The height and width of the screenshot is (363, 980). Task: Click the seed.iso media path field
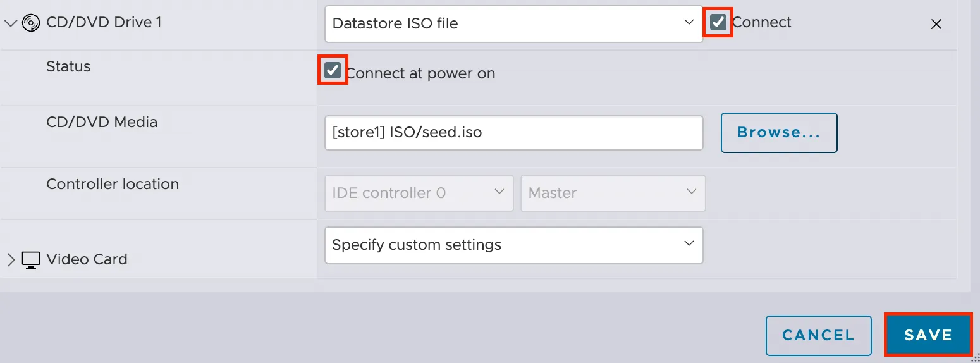[513, 133]
